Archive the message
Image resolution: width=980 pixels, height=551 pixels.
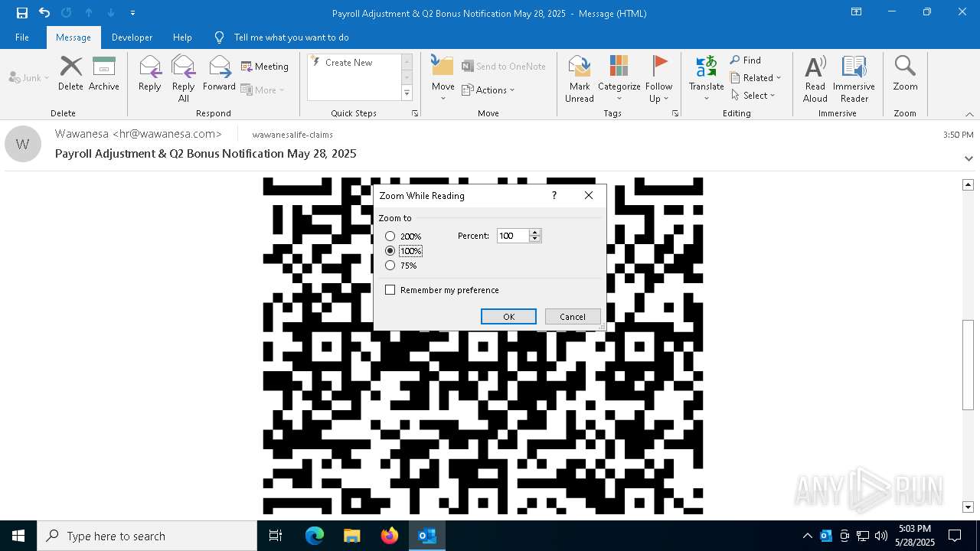coord(104,74)
